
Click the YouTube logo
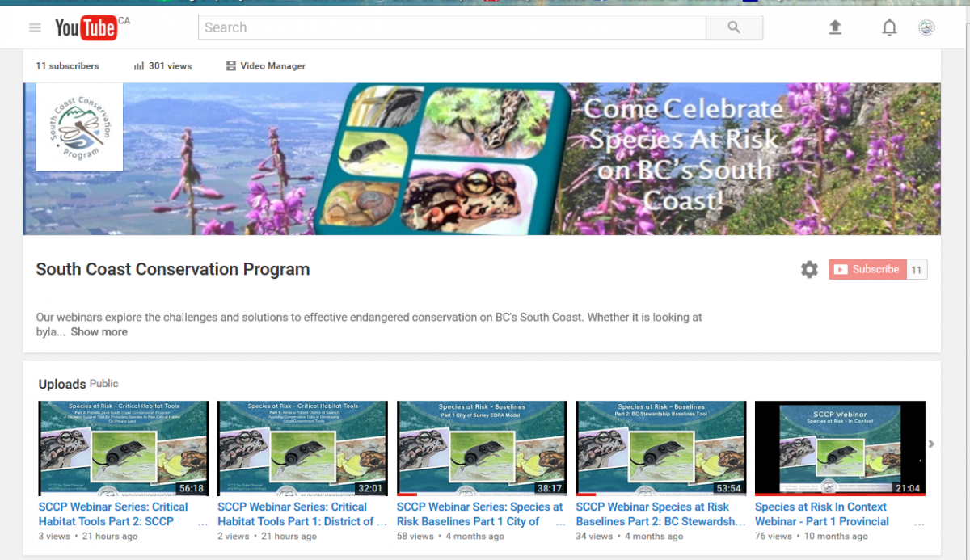pyautogui.click(x=86, y=28)
